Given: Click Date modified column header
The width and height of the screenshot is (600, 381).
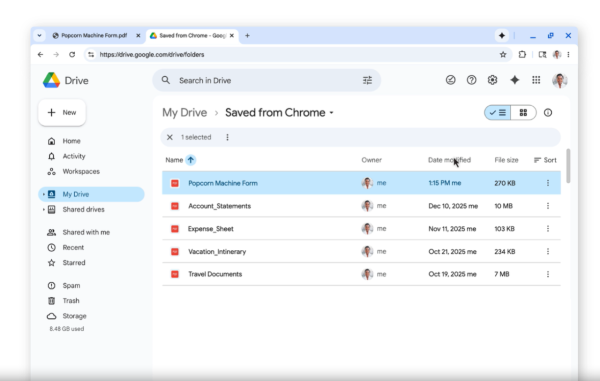Looking at the screenshot, I should coord(449,160).
